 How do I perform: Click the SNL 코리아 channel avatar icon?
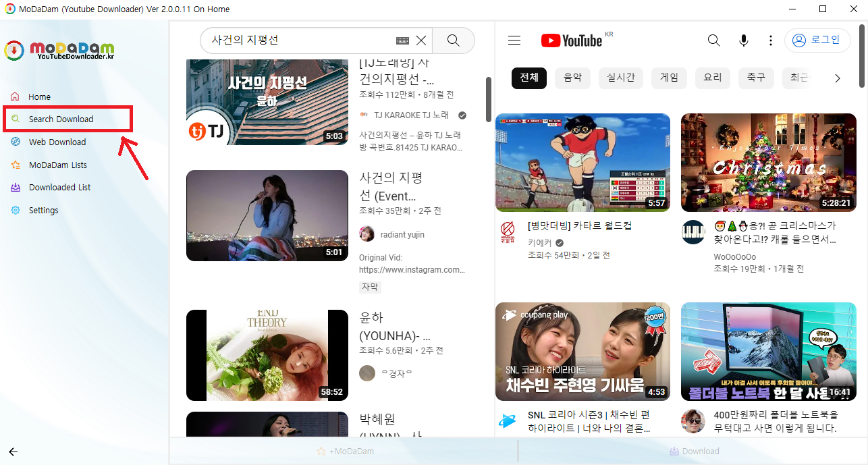click(508, 422)
